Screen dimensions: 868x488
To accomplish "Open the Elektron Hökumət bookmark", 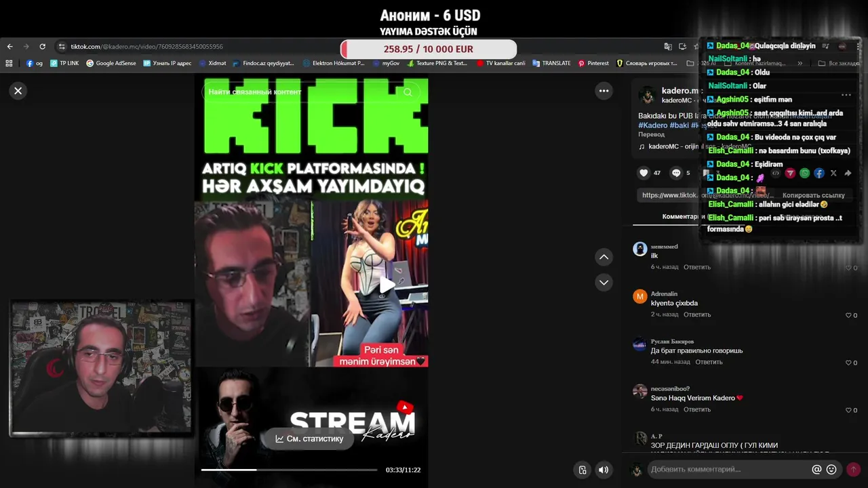I will pyautogui.click(x=334, y=63).
